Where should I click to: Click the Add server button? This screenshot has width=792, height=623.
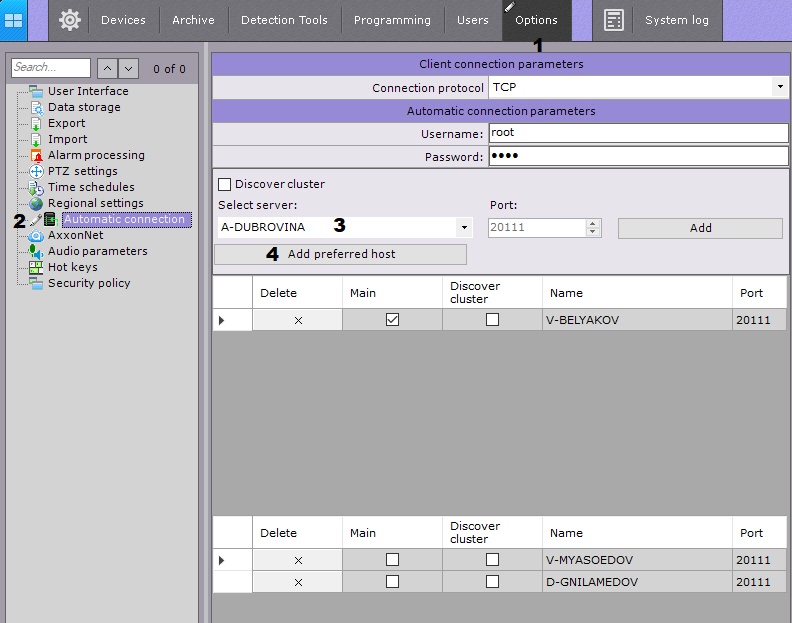point(700,228)
